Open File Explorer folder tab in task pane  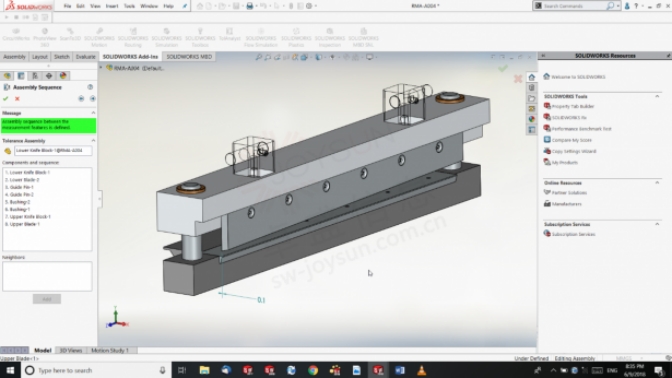click(531, 98)
